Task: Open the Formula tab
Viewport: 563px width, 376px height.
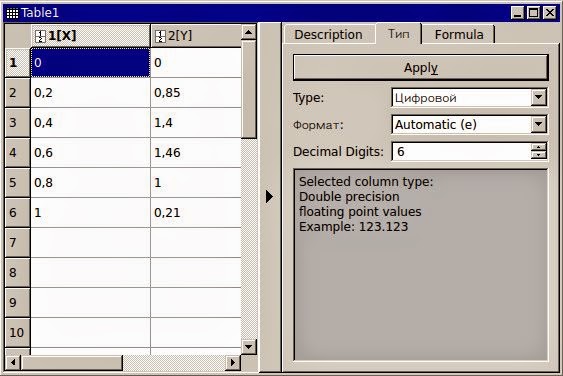Action: 459,34
